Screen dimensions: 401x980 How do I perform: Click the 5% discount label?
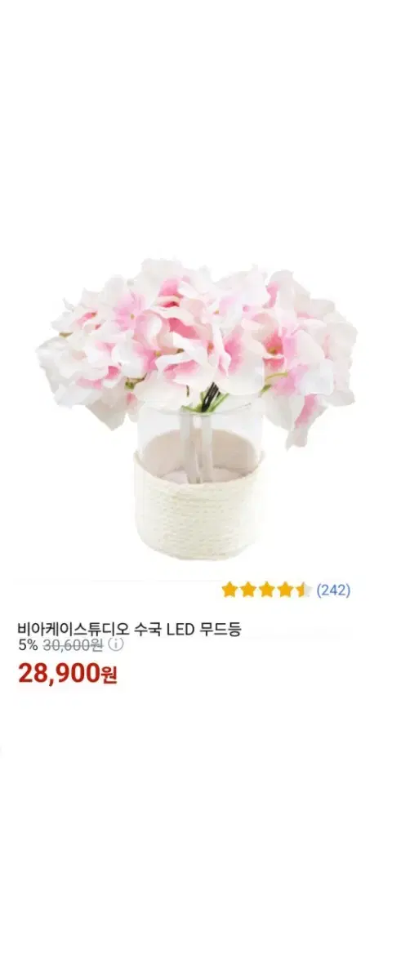[x=28, y=644]
